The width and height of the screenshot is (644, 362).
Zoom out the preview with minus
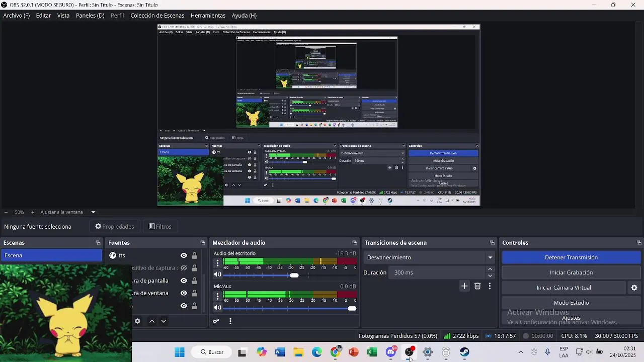click(x=6, y=212)
